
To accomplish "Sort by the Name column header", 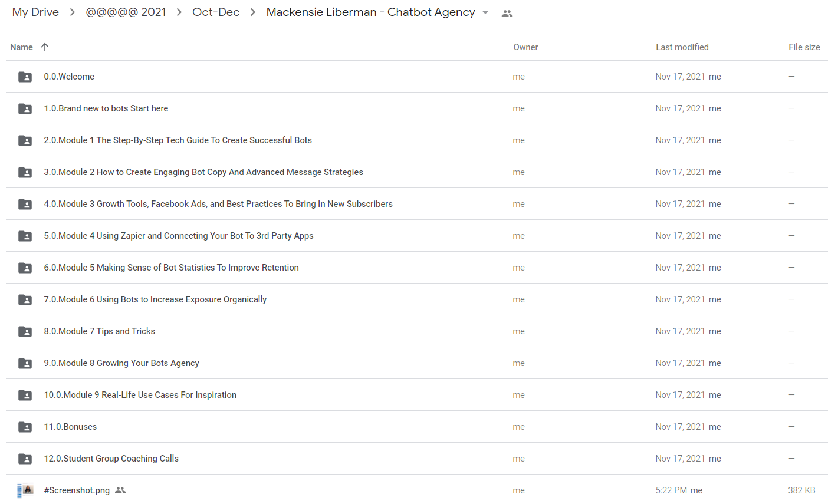I will click(21, 47).
